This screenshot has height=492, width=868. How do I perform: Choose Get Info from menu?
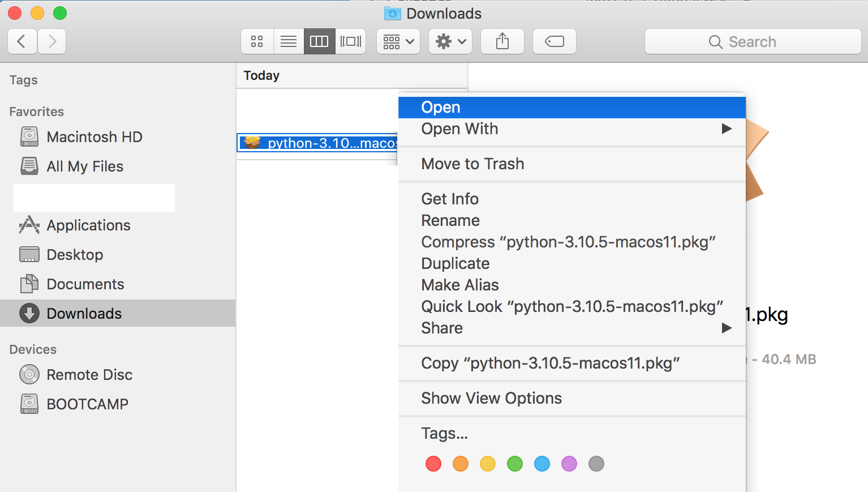click(572, 199)
